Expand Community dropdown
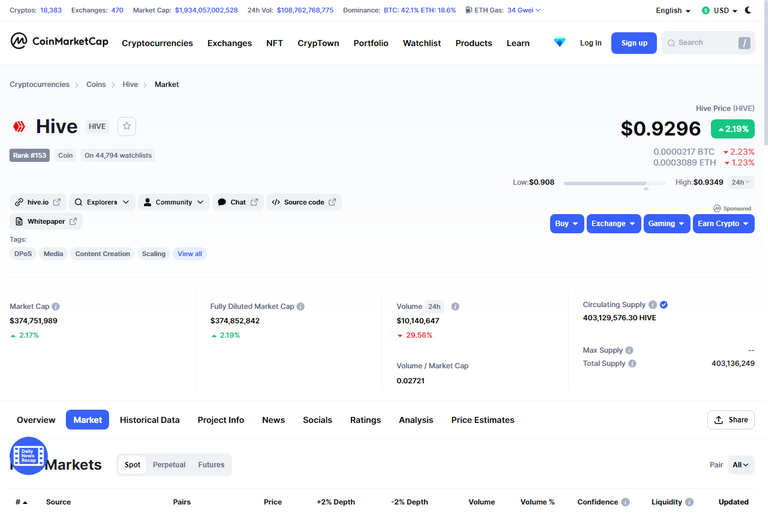The image size is (768, 514). click(174, 202)
